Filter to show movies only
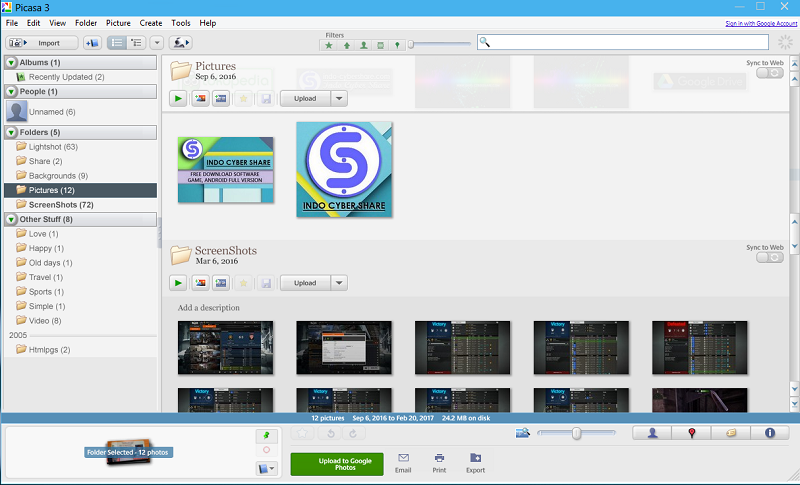 pos(380,45)
